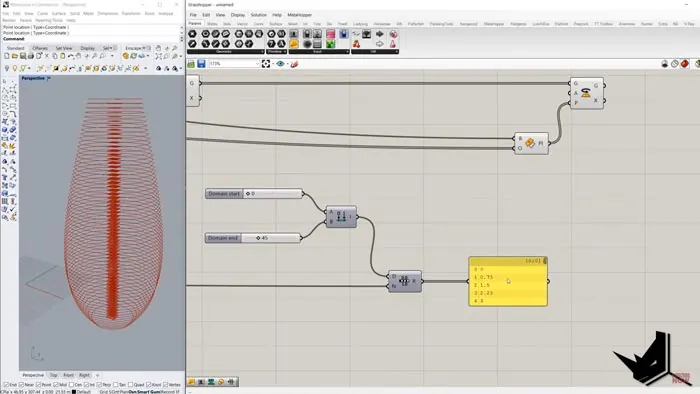Toggle Near osnap checkbox
The width and height of the screenshot is (700, 394).
pyautogui.click(x=22, y=385)
